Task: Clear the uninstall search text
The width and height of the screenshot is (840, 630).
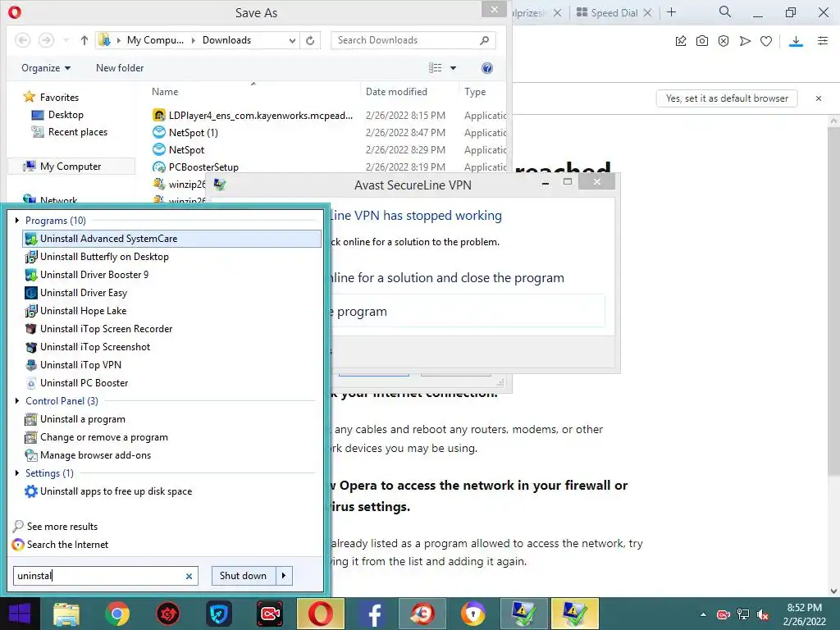Action: 189,577
